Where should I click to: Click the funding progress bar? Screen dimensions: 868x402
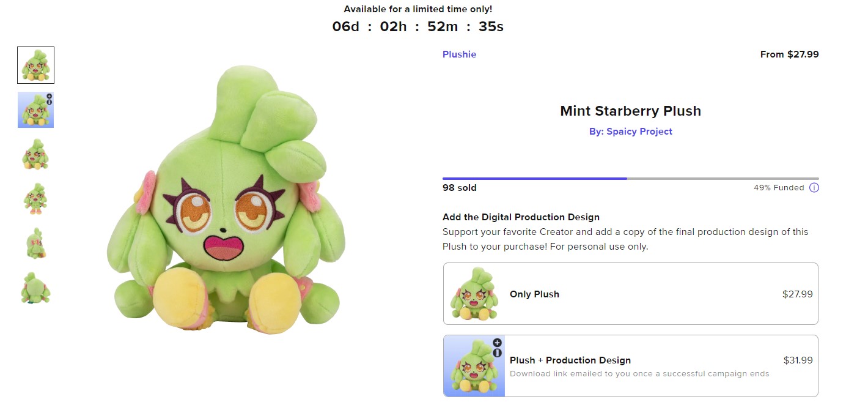[630, 179]
